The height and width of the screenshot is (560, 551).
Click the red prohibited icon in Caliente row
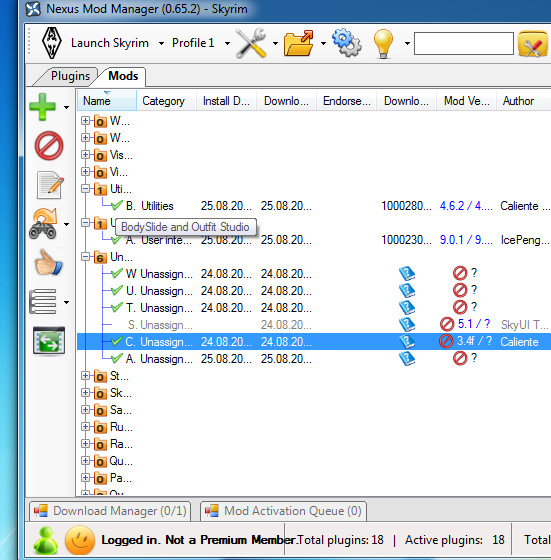pos(446,341)
